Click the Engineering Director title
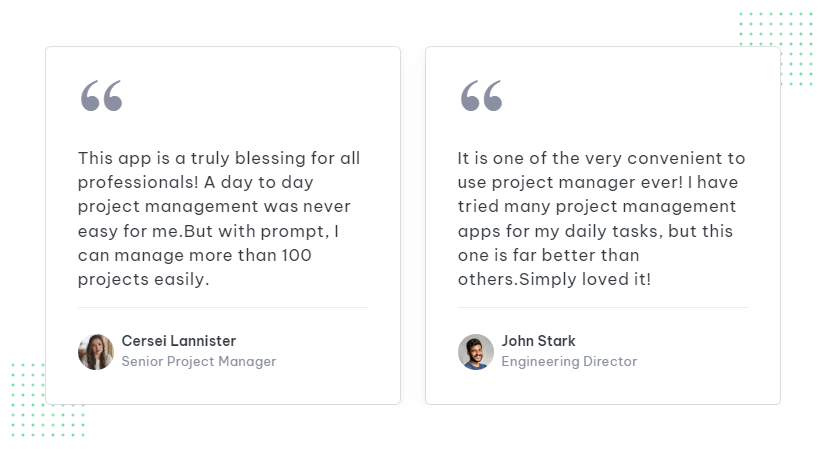Image resolution: width=826 pixels, height=449 pixels. click(x=569, y=362)
